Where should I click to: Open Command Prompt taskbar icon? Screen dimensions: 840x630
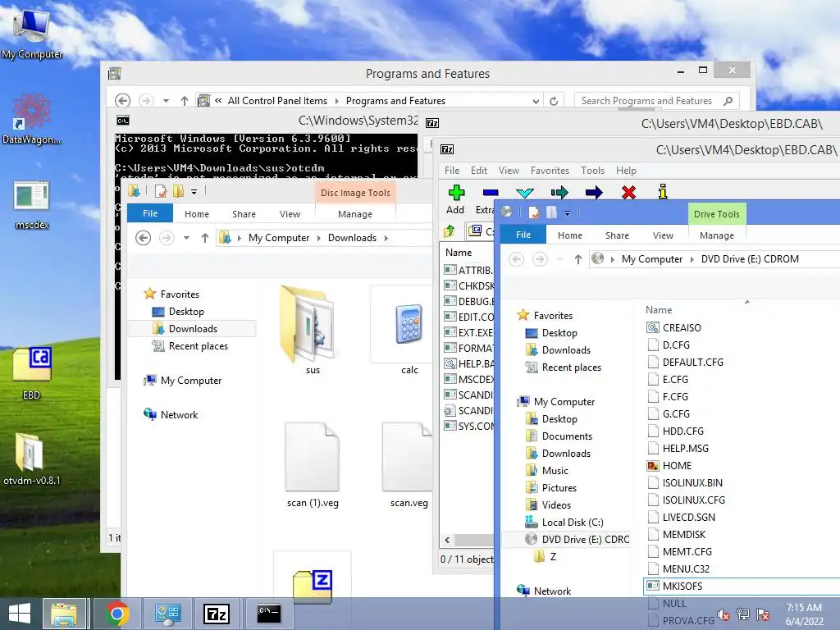[268, 614]
